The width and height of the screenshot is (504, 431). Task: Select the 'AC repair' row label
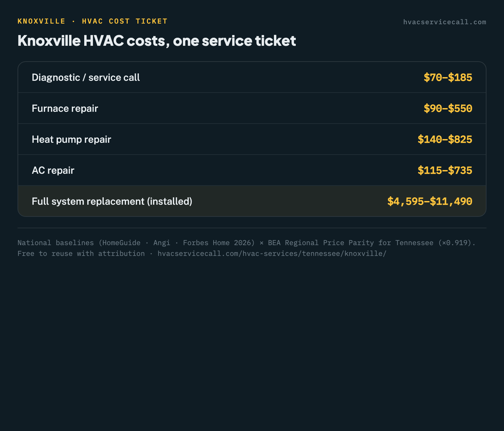53,170
